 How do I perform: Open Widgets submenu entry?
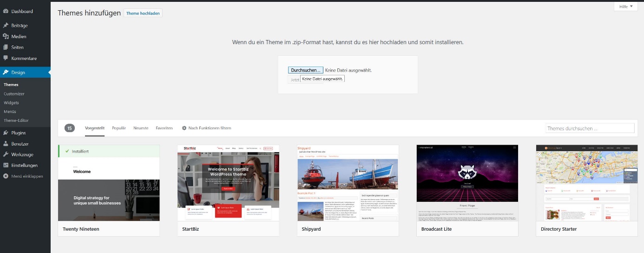pyautogui.click(x=11, y=102)
